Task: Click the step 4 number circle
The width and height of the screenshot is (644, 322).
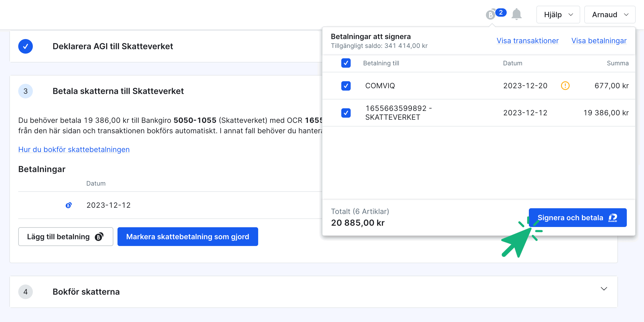Action: click(26, 292)
